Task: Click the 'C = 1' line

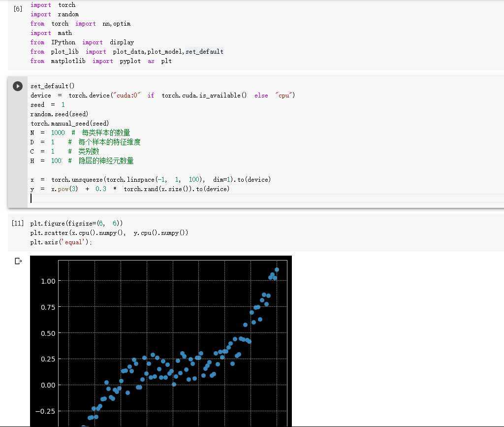Action: (64, 151)
